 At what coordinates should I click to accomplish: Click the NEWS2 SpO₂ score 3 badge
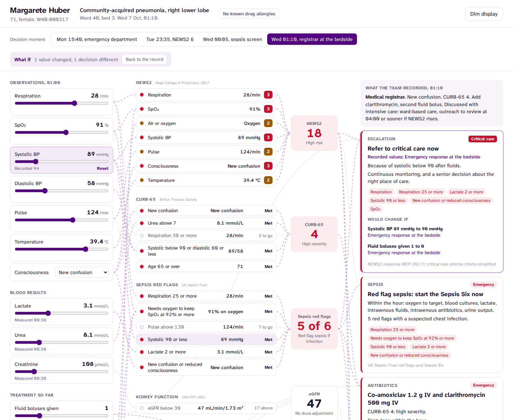268,109
